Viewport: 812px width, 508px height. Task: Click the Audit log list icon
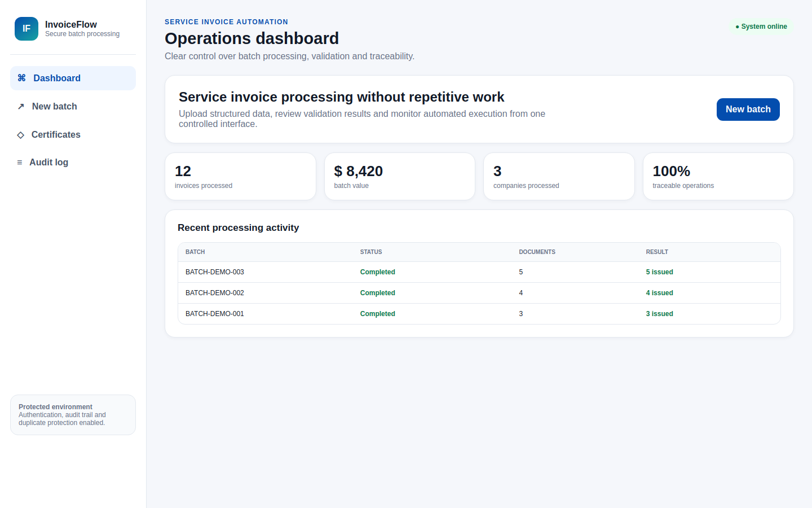point(20,163)
